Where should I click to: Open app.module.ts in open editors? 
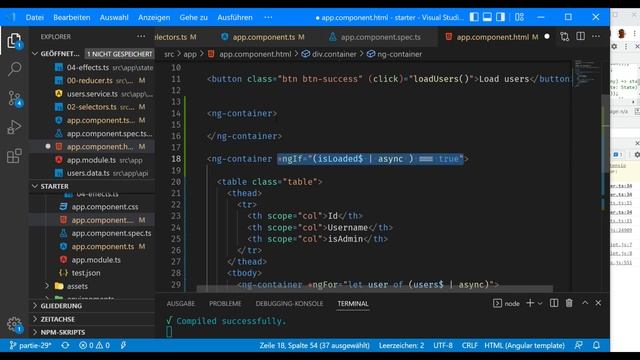point(92,160)
